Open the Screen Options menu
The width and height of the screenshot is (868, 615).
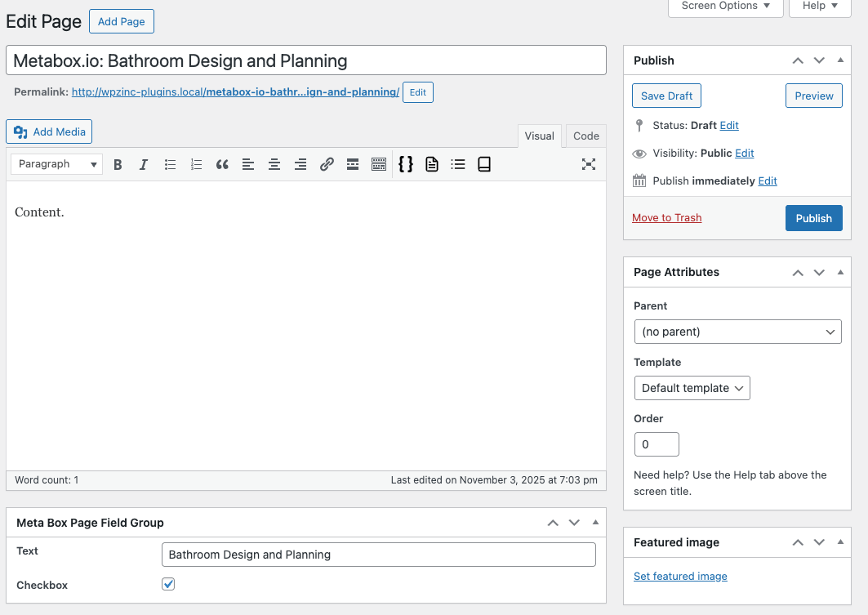click(x=724, y=7)
